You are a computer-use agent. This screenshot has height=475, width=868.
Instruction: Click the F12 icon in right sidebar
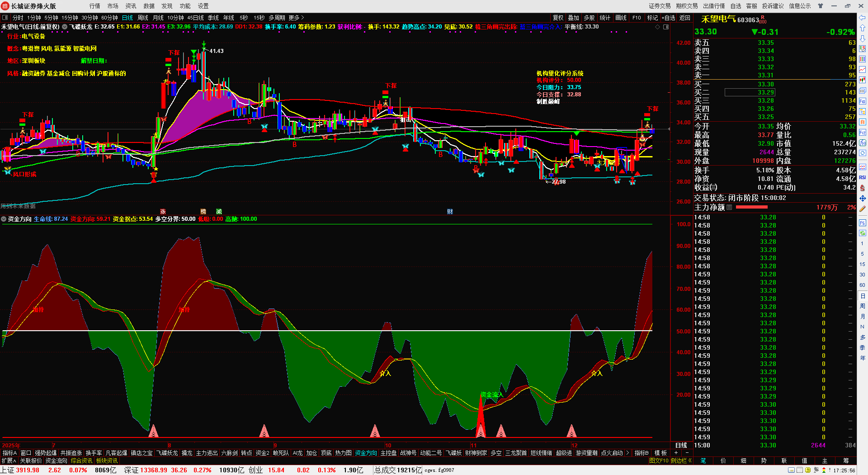point(863,133)
